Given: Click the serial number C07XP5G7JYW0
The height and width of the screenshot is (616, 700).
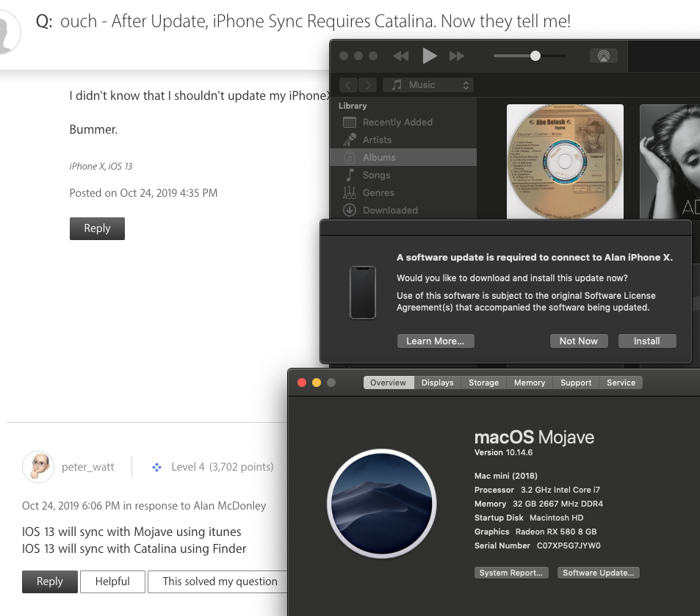Looking at the screenshot, I should [x=569, y=546].
